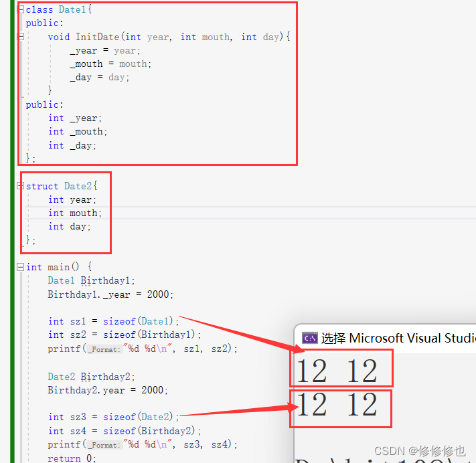Click the second console output line '12 12'
The image size is (476, 463).
337,404
